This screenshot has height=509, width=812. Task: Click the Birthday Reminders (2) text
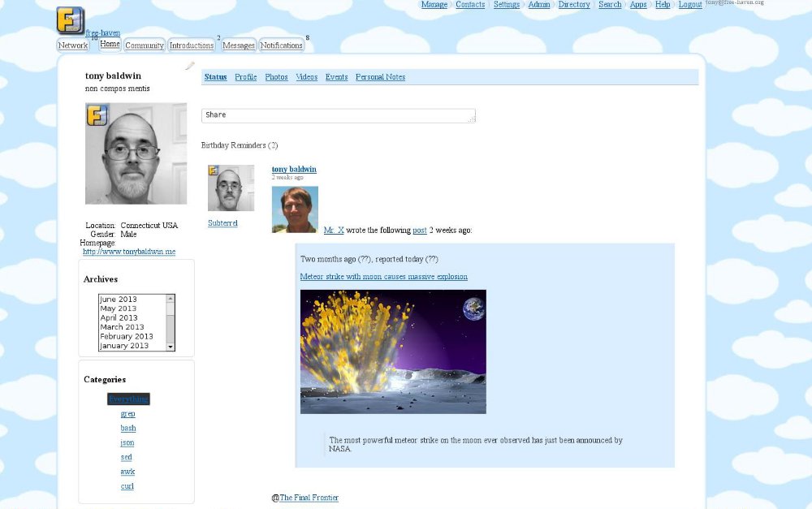[240, 145]
